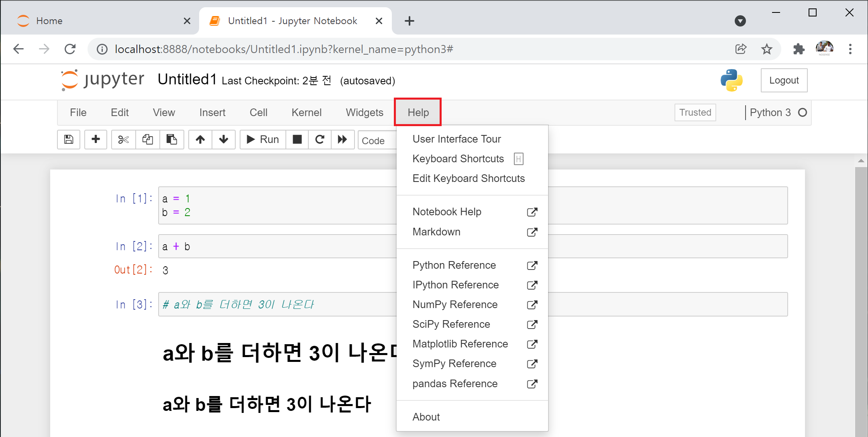Paste cells below icon
Screen dimensions: 868x437
pyautogui.click(x=171, y=139)
